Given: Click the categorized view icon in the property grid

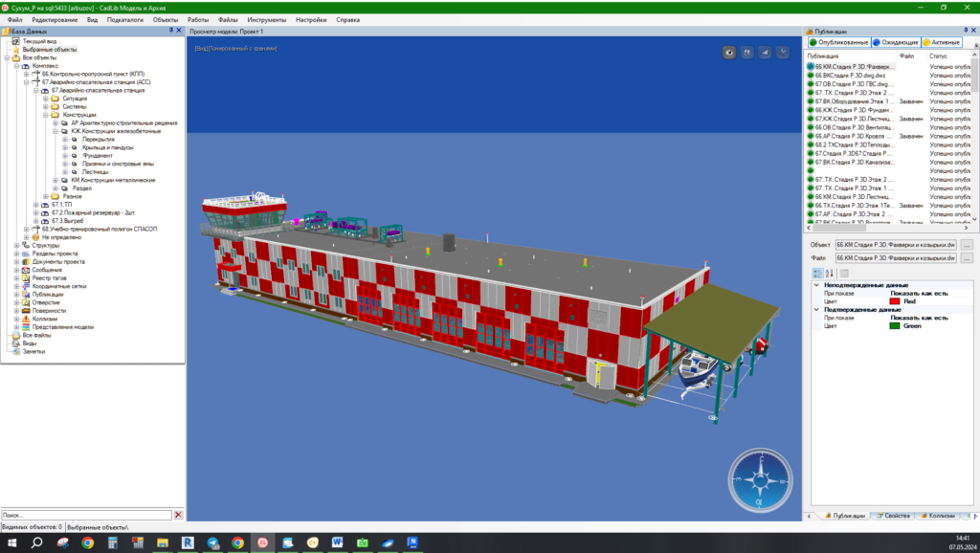Looking at the screenshot, I should pyautogui.click(x=816, y=274).
